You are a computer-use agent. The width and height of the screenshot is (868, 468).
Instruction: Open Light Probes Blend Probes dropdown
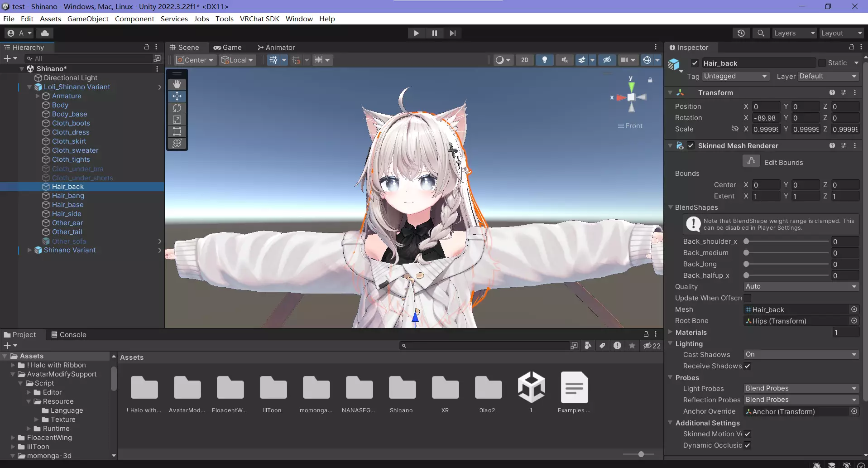801,388
